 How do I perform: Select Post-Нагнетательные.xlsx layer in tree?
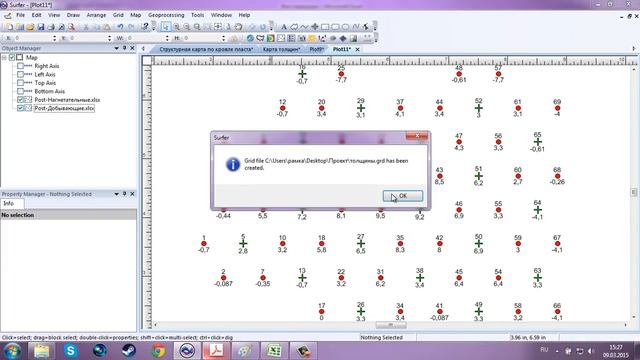(67, 100)
